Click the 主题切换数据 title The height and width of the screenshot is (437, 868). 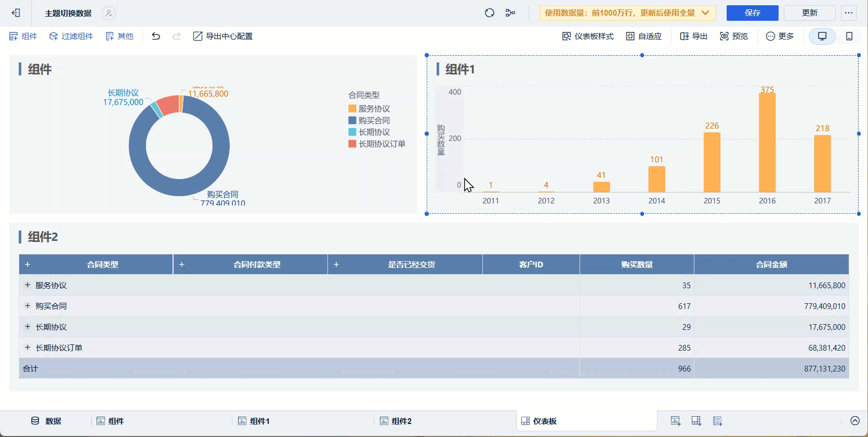pyautogui.click(x=68, y=14)
